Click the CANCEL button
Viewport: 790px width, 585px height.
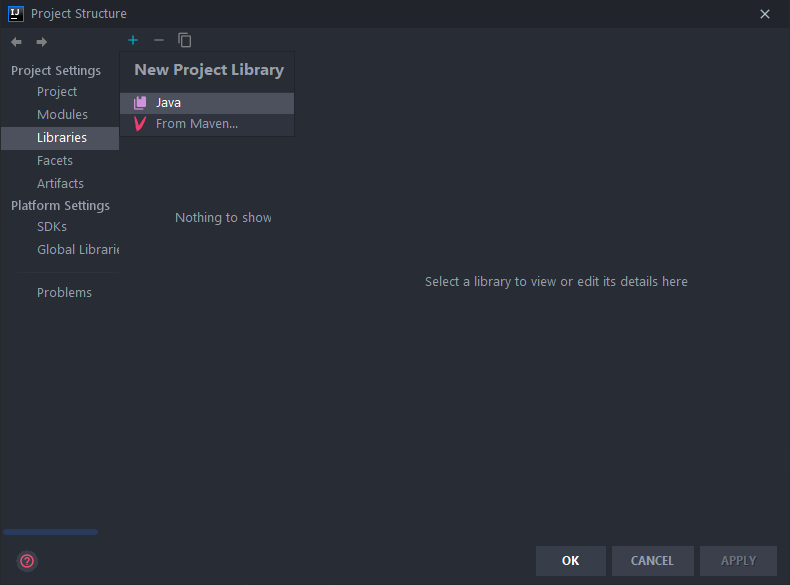point(652,561)
